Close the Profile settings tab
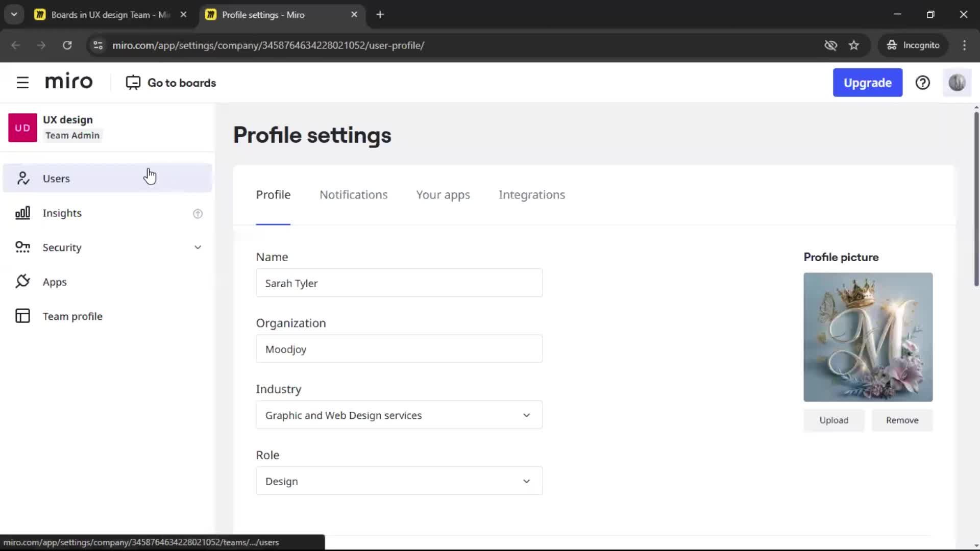Image resolution: width=980 pixels, height=551 pixels. 354,15
